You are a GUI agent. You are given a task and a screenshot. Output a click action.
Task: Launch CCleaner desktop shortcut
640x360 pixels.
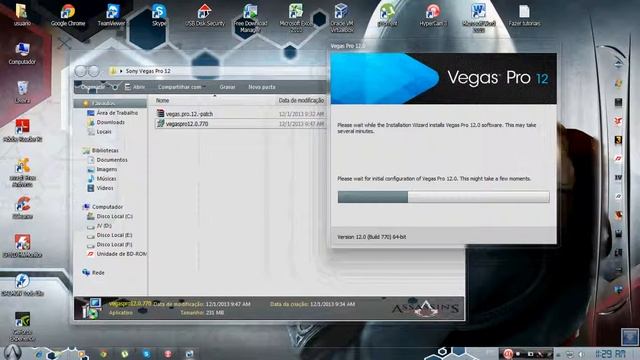coord(22,207)
